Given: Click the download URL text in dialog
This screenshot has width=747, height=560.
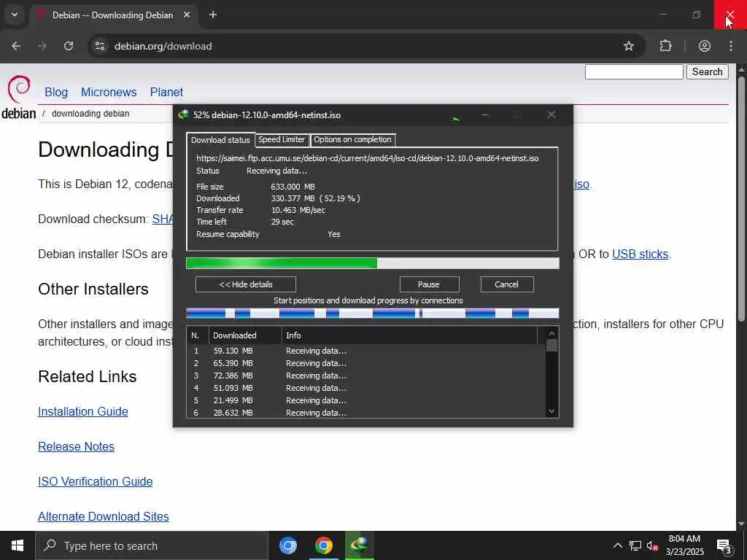Looking at the screenshot, I should tap(368, 158).
